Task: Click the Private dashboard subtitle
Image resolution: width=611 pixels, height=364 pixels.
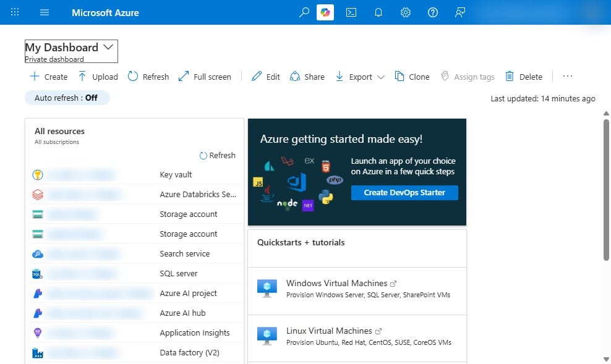Action: (54, 59)
